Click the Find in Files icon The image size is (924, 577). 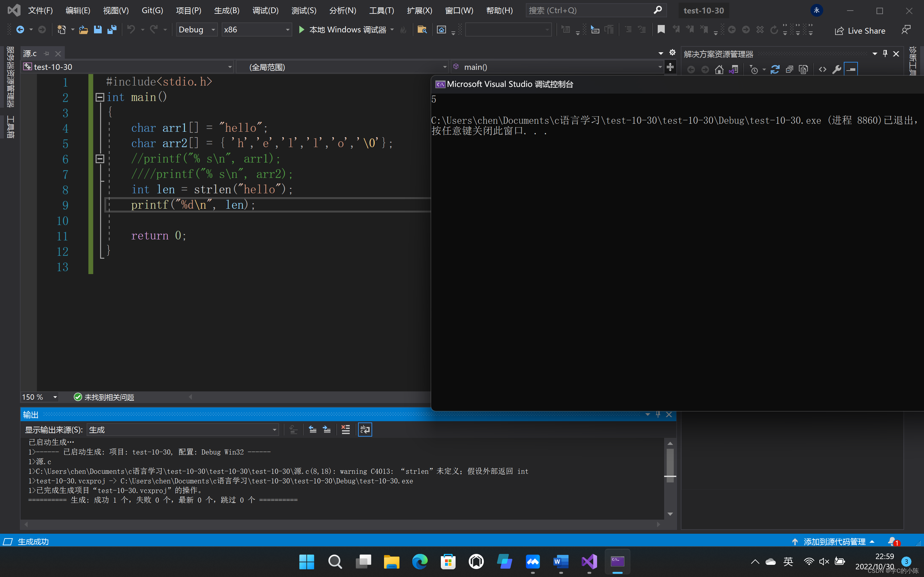point(422,29)
